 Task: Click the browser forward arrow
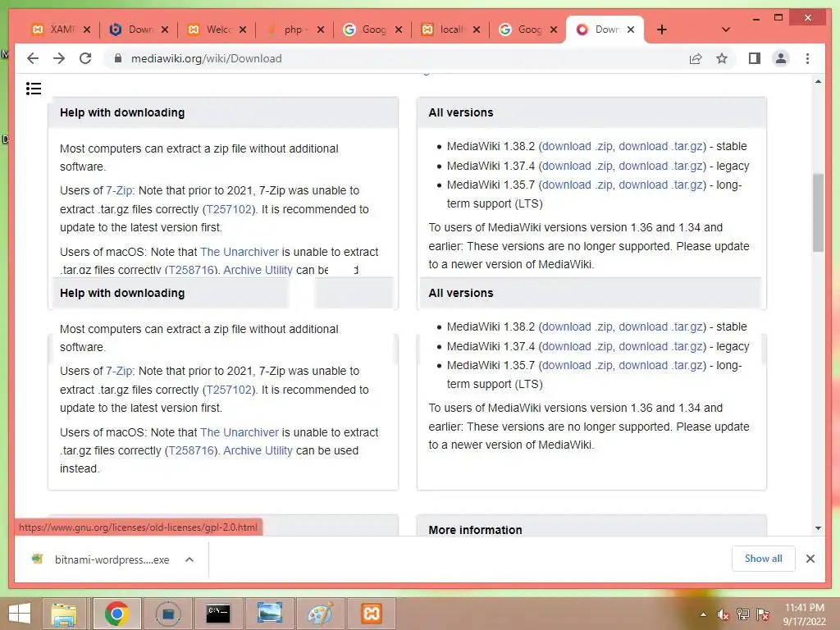tap(59, 58)
